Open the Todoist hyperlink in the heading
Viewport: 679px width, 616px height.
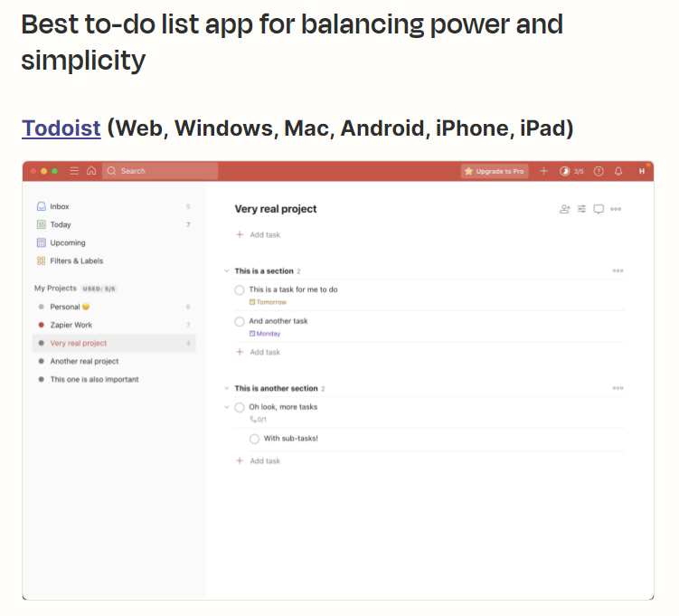coord(61,128)
